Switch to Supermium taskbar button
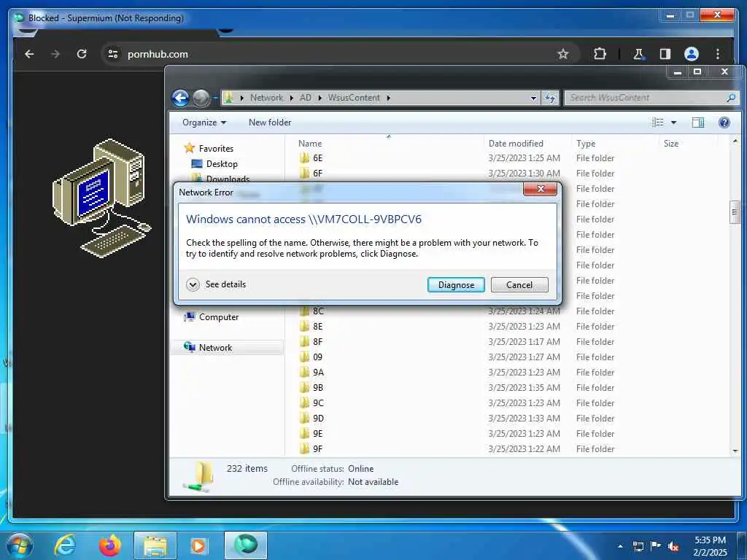Image resolution: width=747 pixels, height=560 pixels. point(245,545)
